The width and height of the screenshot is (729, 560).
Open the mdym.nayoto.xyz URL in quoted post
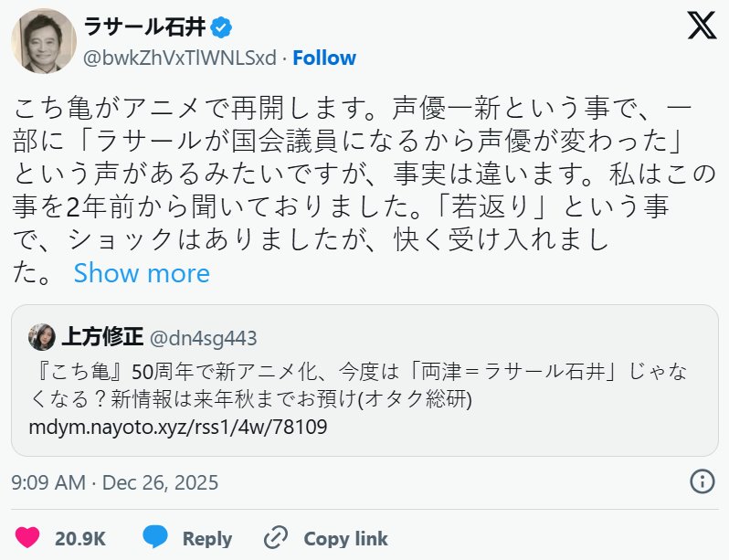pyautogui.click(x=178, y=426)
